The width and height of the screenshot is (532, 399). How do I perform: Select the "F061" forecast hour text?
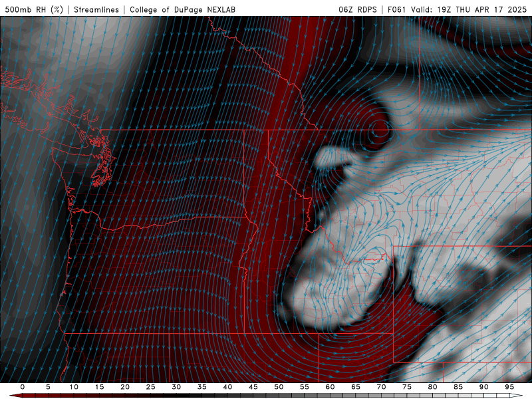point(396,9)
